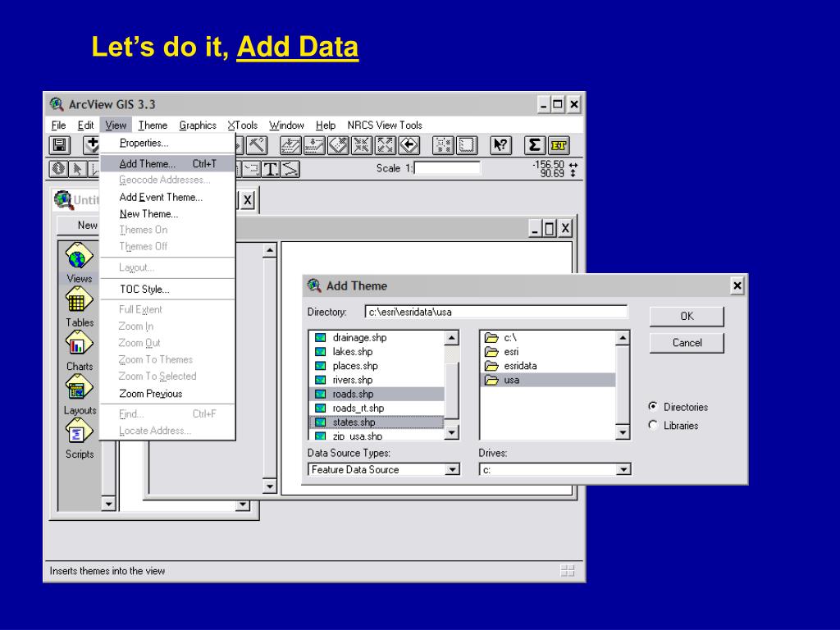840x630 pixels.
Task: Open Layouts in the project window
Action: (x=80, y=395)
